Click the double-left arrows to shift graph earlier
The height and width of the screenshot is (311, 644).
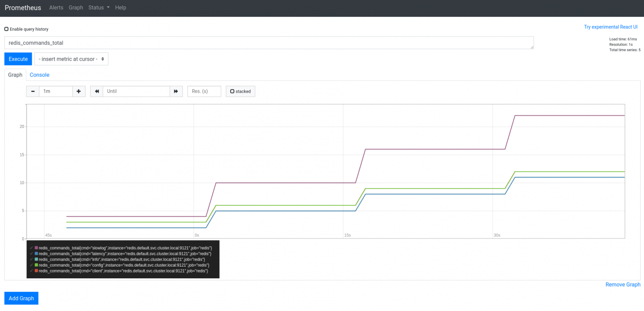tap(96, 91)
